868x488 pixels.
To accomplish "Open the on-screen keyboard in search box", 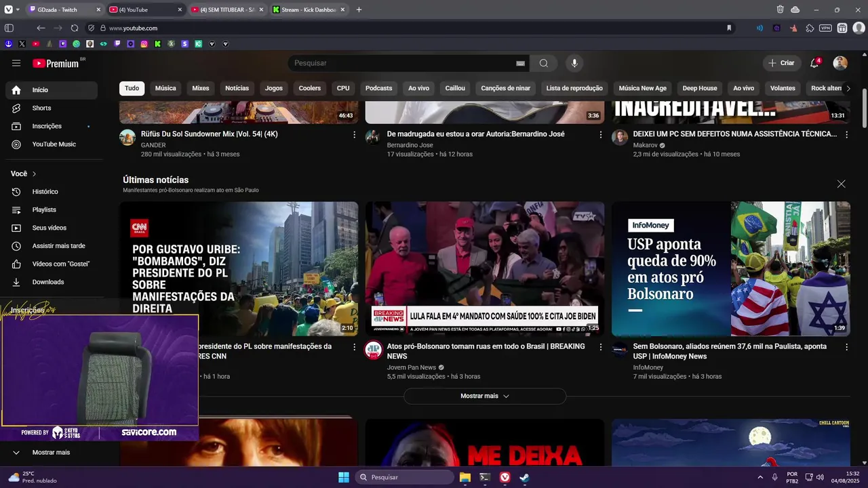I will (x=520, y=63).
